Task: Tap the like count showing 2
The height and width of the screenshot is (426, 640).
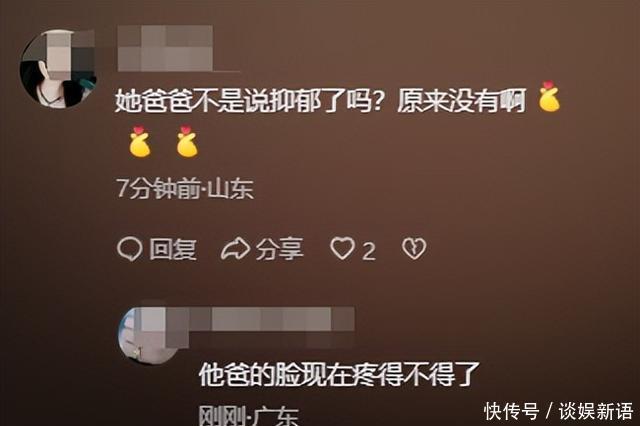Action: tap(369, 251)
